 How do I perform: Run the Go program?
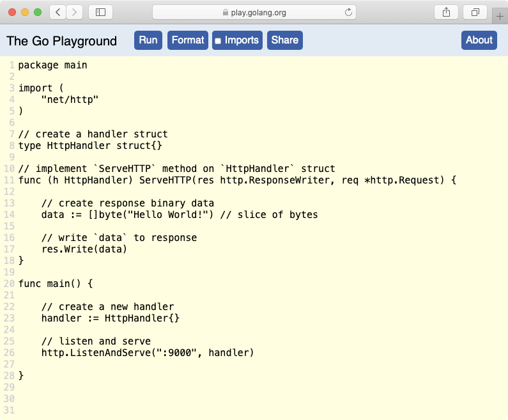(148, 40)
